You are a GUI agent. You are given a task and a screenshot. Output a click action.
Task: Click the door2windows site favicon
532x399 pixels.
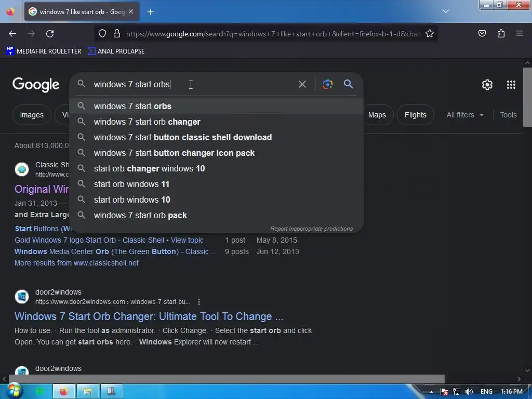[x=22, y=297]
